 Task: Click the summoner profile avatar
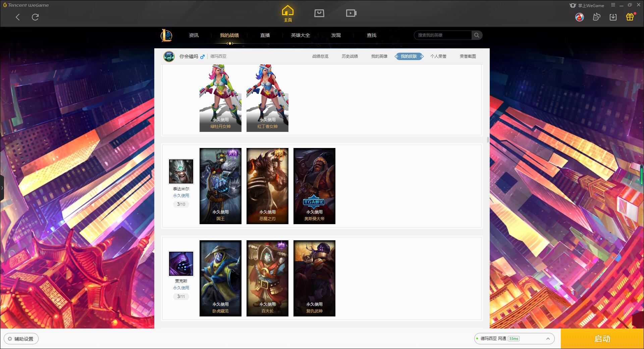click(x=169, y=56)
